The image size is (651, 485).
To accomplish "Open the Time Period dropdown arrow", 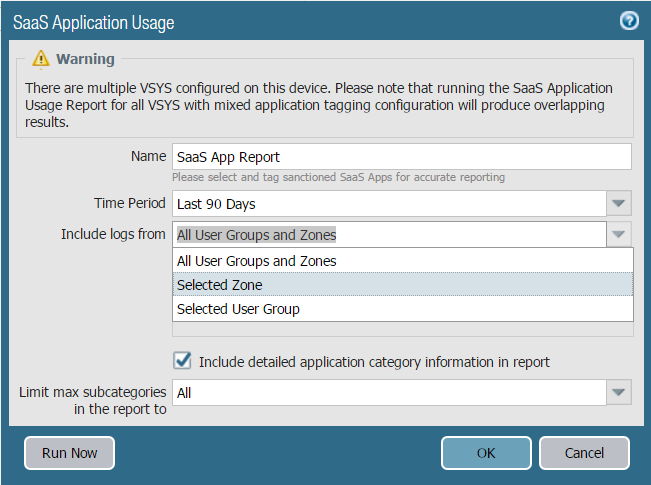I will (x=619, y=204).
